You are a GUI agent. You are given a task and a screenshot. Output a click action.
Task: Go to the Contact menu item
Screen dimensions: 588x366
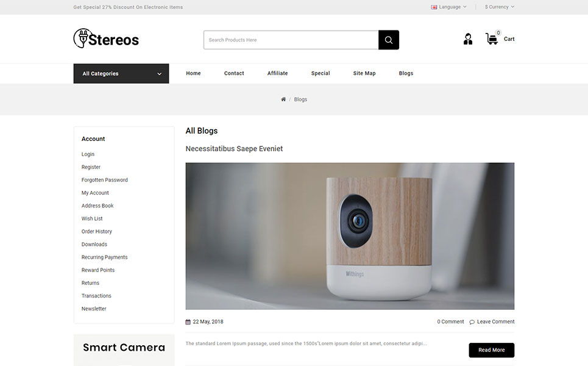[234, 73]
